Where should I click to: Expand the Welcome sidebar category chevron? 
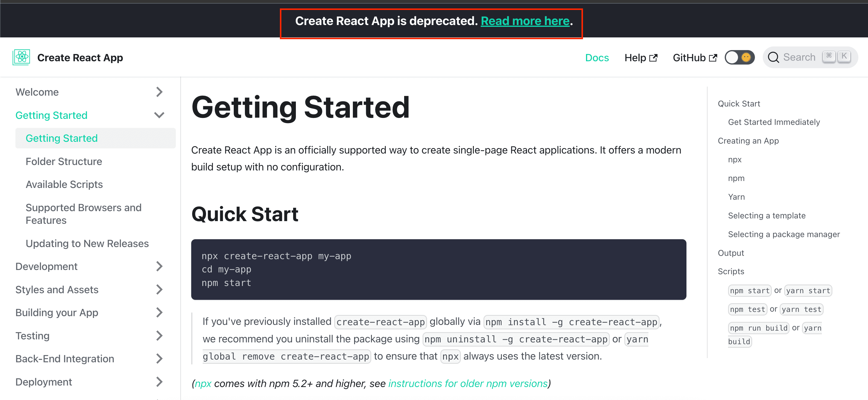pyautogui.click(x=159, y=92)
